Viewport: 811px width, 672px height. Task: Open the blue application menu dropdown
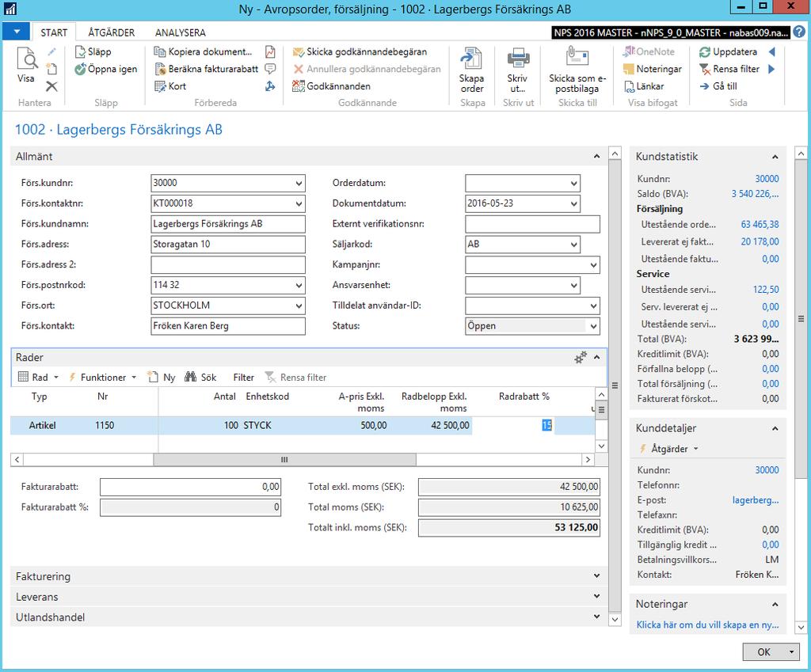(x=16, y=32)
